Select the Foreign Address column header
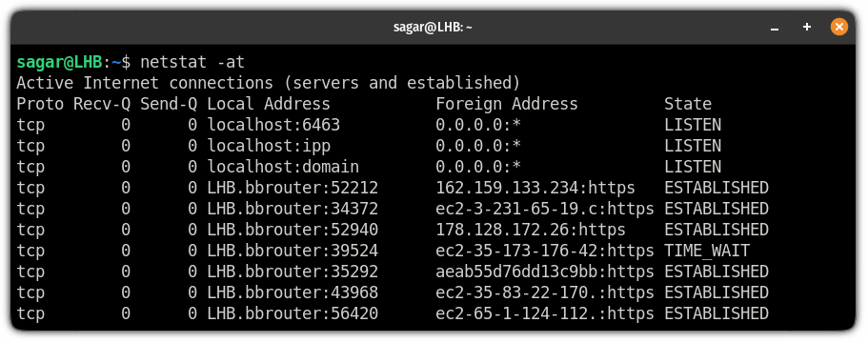The image size is (868, 343). [507, 104]
